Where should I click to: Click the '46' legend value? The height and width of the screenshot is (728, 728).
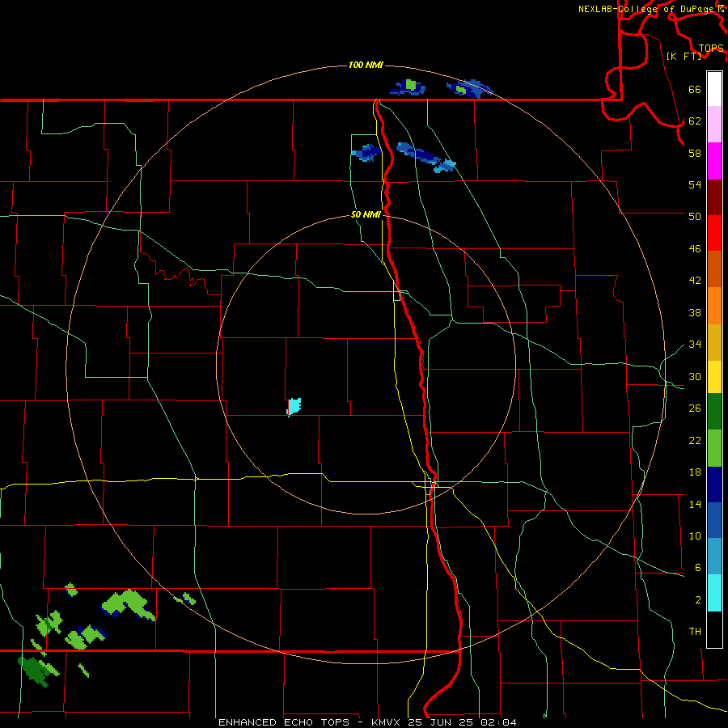[x=695, y=249]
